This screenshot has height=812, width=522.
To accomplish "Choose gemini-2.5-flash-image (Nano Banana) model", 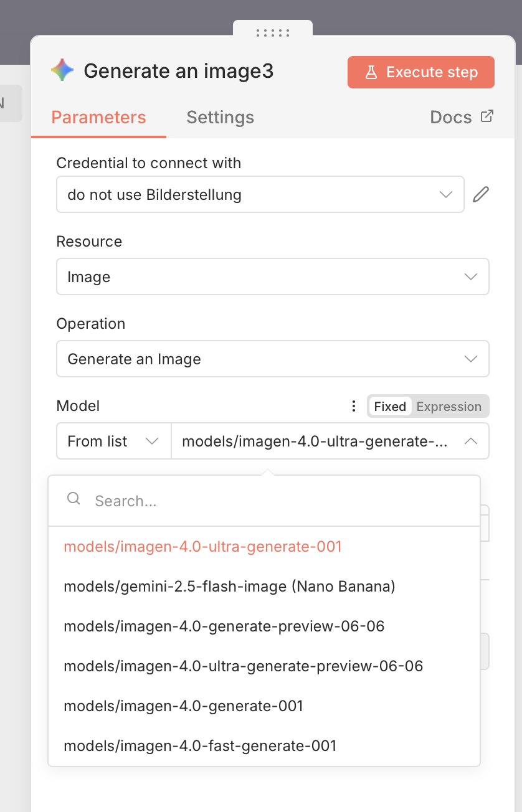I will click(229, 587).
